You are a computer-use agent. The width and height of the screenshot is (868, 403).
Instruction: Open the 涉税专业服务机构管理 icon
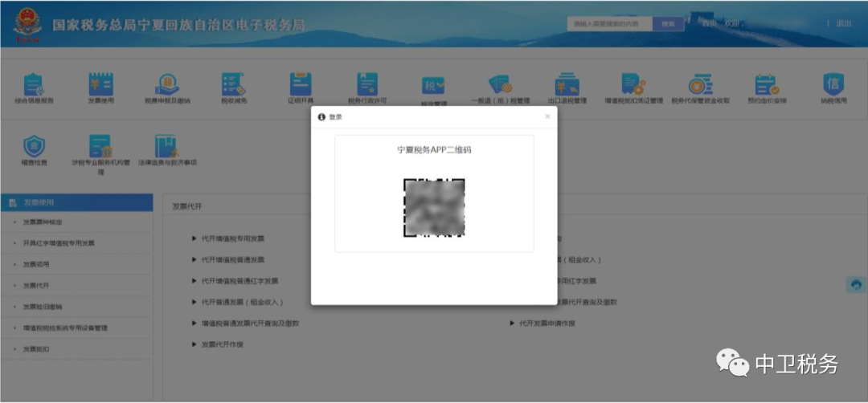click(100, 146)
